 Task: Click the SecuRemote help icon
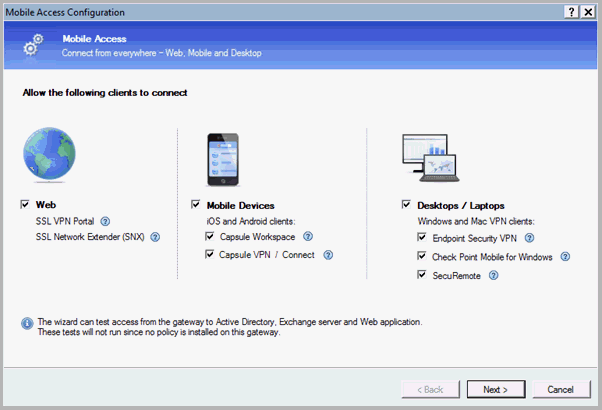click(494, 275)
